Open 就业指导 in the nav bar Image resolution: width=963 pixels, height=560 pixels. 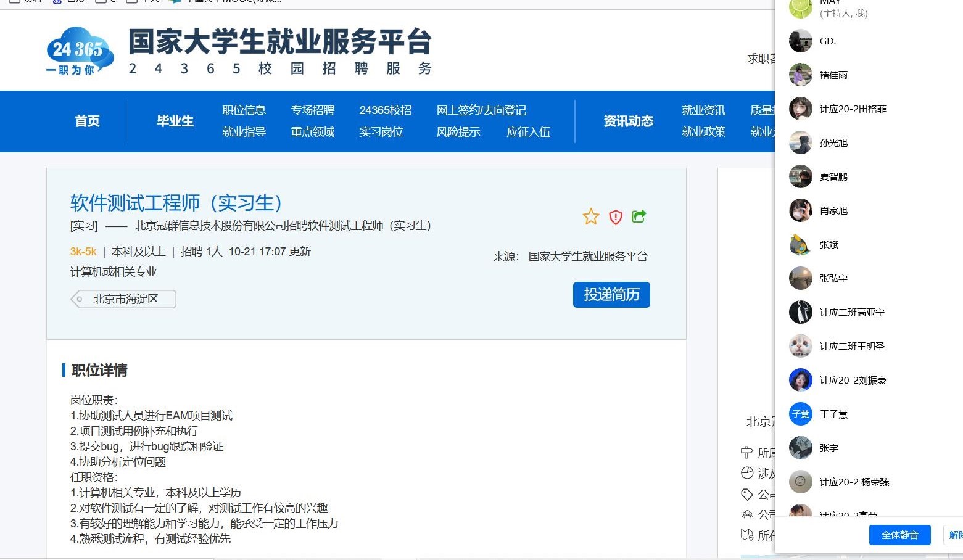pos(244,132)
